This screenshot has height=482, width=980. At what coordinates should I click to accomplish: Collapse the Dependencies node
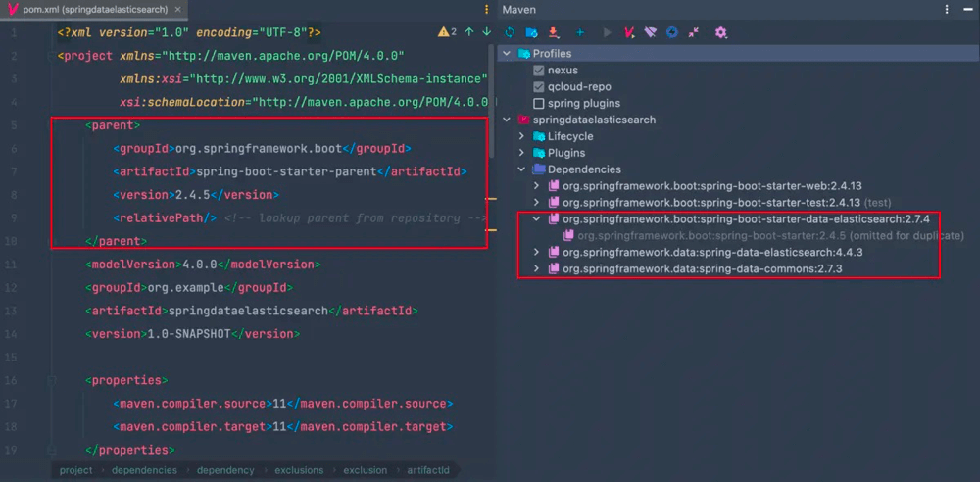(522, 169)
